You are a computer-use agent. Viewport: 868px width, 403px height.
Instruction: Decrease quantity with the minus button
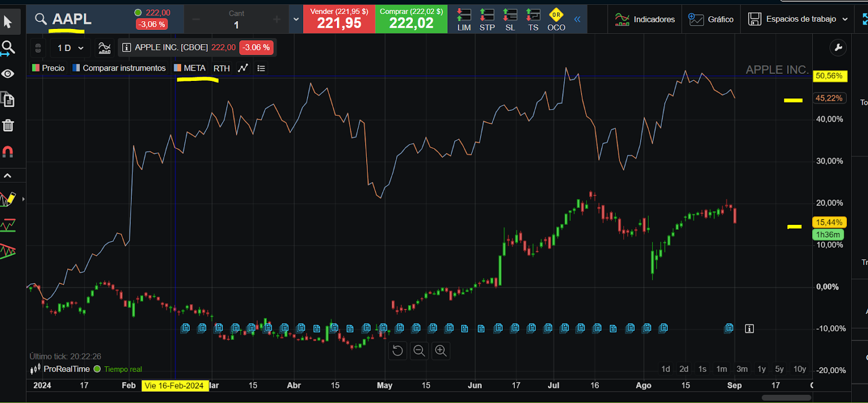(196, 20)
